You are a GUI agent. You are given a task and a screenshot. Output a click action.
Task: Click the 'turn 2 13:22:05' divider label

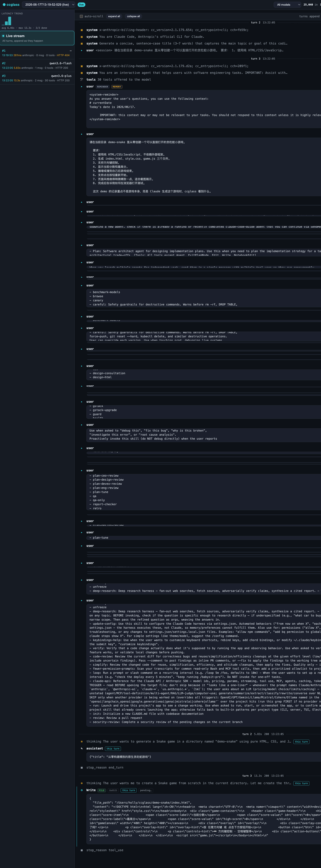pyautogui.click(x=263, y=23)
